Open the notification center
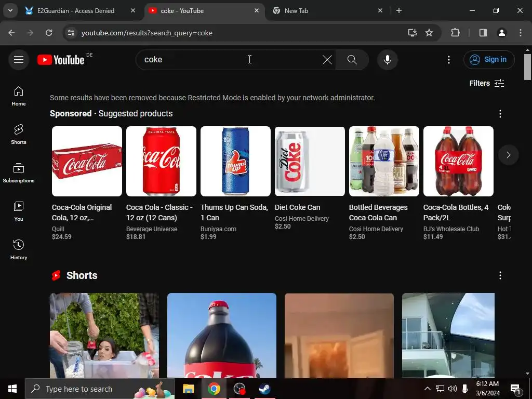The height and width of the screenshot is (399, 532). tap(515, 389)
